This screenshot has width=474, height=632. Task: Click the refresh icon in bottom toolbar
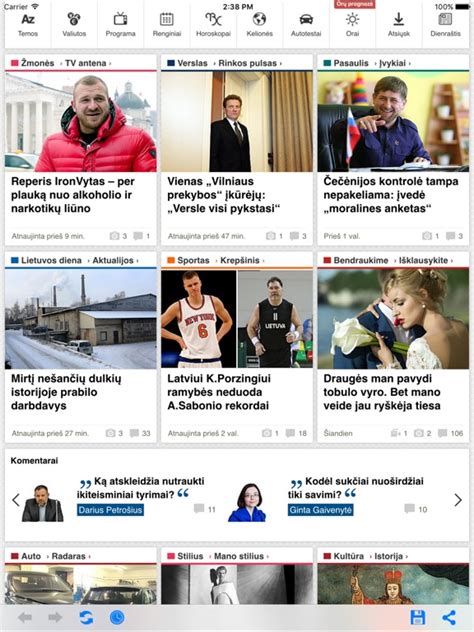point(86,617)
